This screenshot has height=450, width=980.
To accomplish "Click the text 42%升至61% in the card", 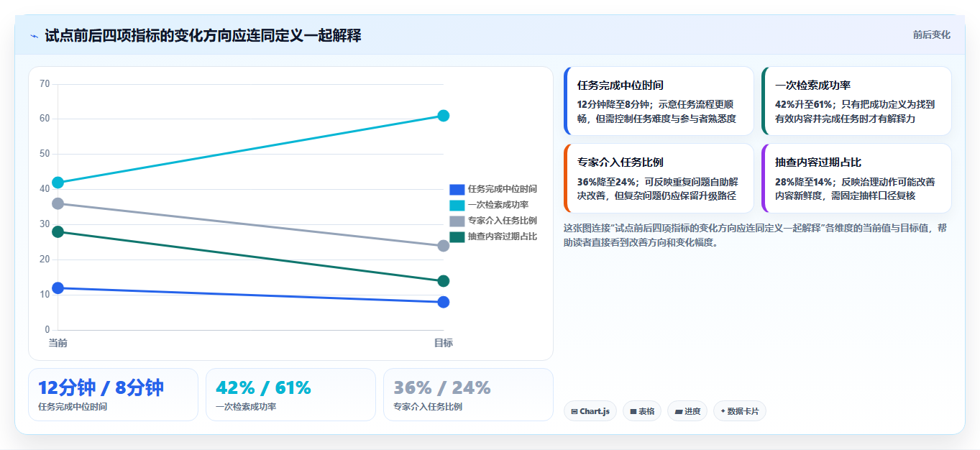I will [804, 104].
